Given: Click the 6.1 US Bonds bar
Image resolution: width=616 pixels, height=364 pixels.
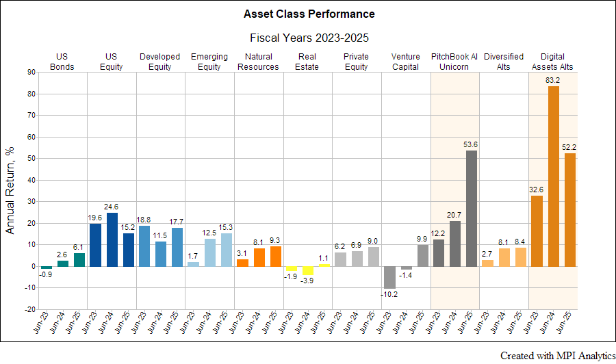Looking at the screenshot, I should coord(79,259).
